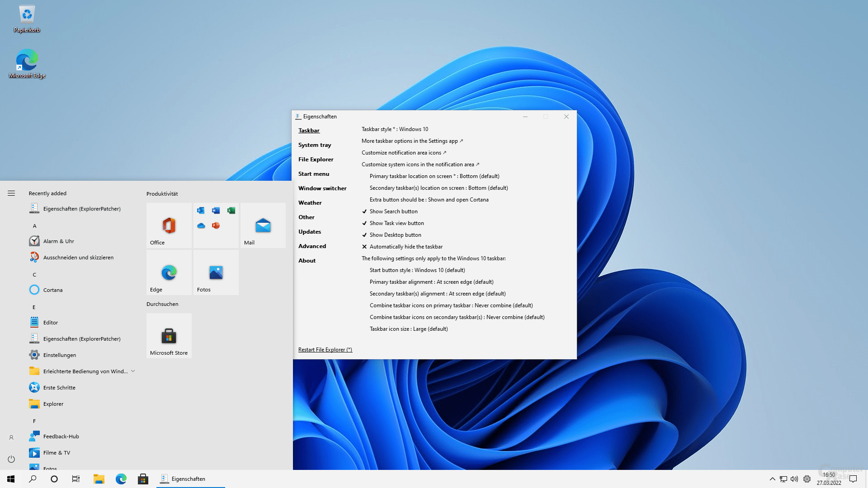Click the power icon in Start menu
This screenshot has width=868, height=488.
click(11, 459)
